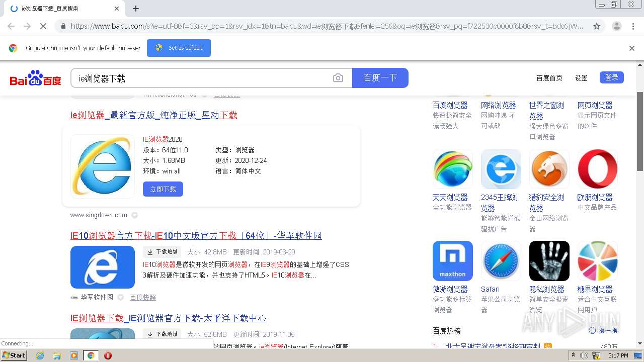
Task: Open 世界之窗浏览器 text link
Action: point(546,111)
